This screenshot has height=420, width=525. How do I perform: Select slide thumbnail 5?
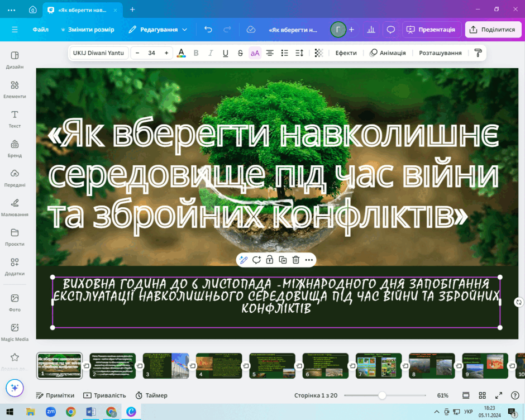(272, 365)
